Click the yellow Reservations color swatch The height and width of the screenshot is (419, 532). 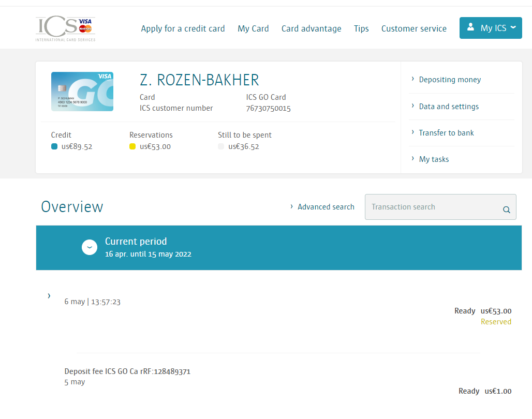pyautogui.click(x=132, y=146)
